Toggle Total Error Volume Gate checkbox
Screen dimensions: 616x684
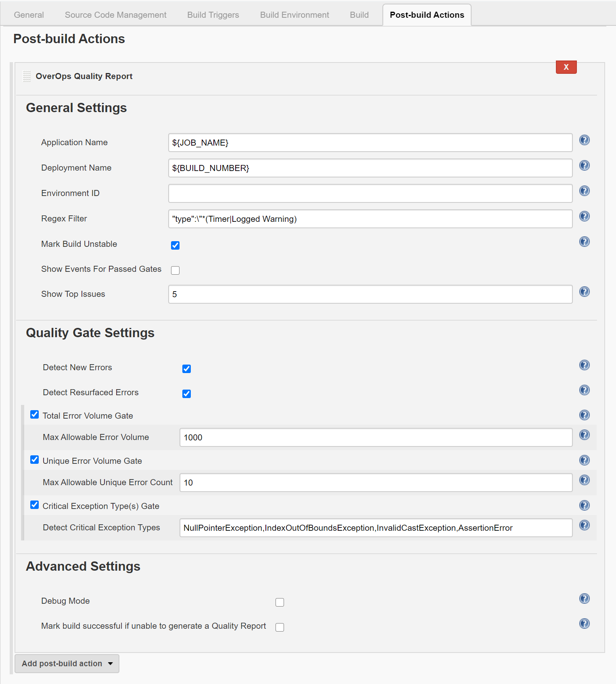pyautogui.click(x=35, y=415)
